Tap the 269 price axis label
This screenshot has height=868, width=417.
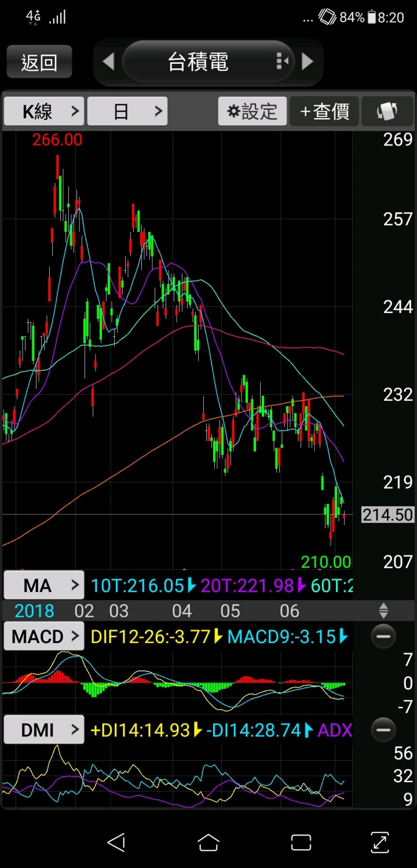click(398, 140)
